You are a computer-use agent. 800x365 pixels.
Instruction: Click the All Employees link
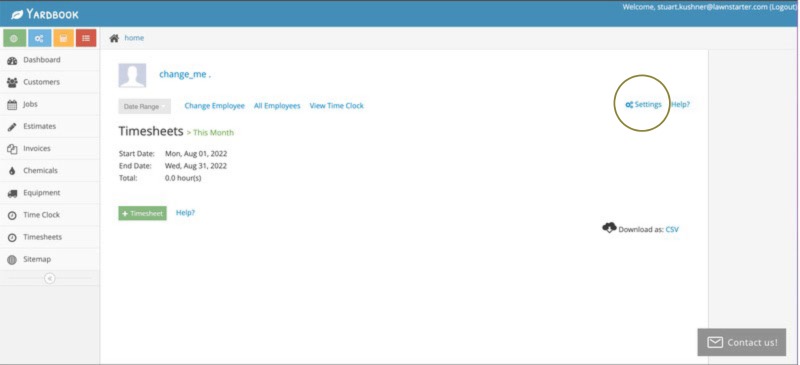[x=277, y=106]
